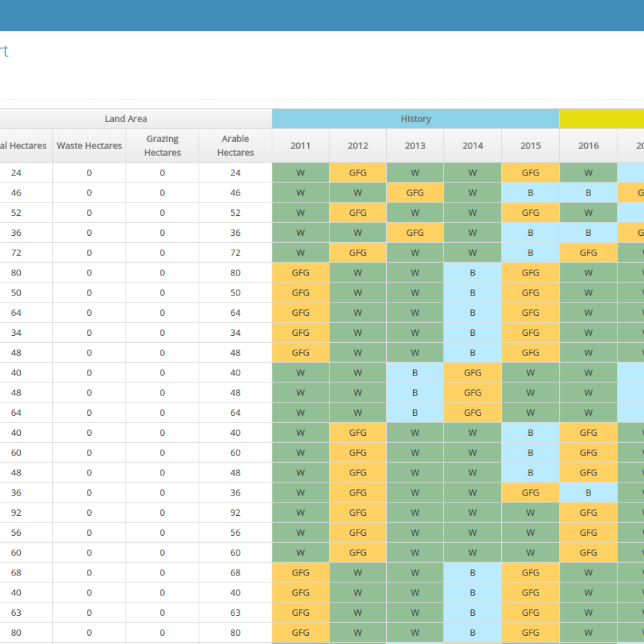The width and height of the screenshot is (644, 644).
Task: Click the 2011 GFG cell in the 63-hectare row
Action: tap(300, 613)
